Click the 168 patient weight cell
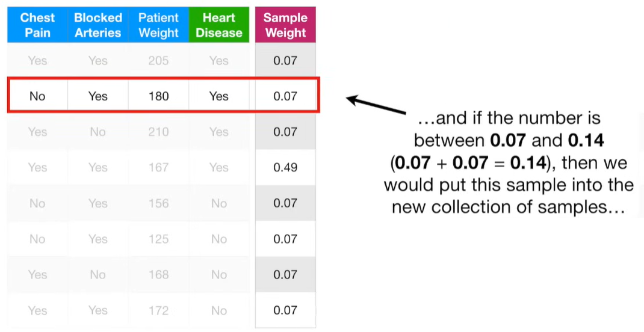Image resolution: width=644 pixels, height=332 pixels. click(158, 274)
